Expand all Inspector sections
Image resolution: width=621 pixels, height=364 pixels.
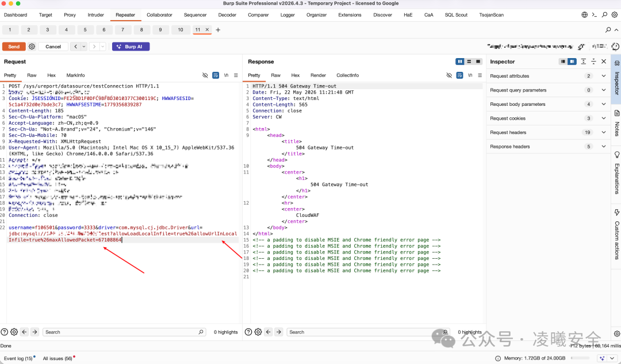point(584,62)
